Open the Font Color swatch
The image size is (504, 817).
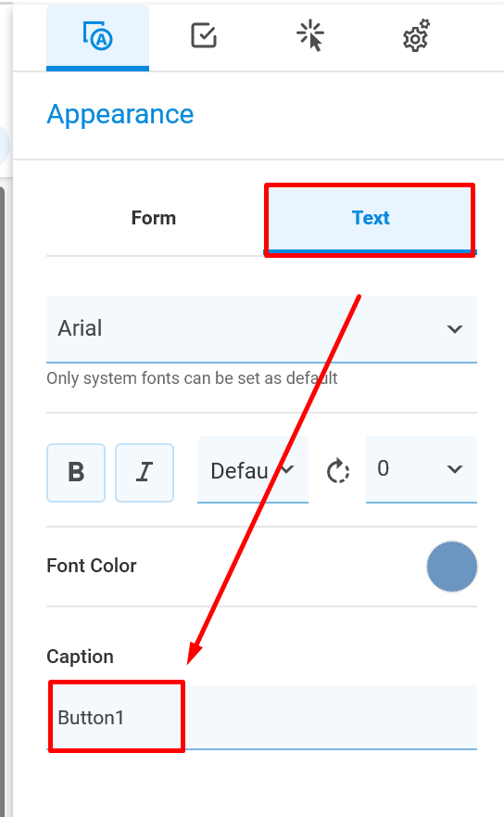[x=452, y=567]
